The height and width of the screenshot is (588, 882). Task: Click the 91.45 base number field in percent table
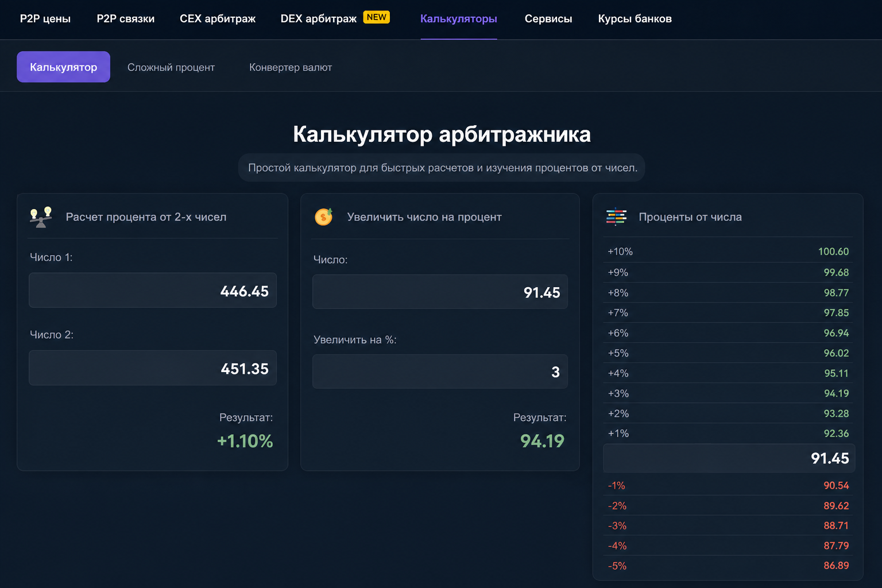click(729, 458)
